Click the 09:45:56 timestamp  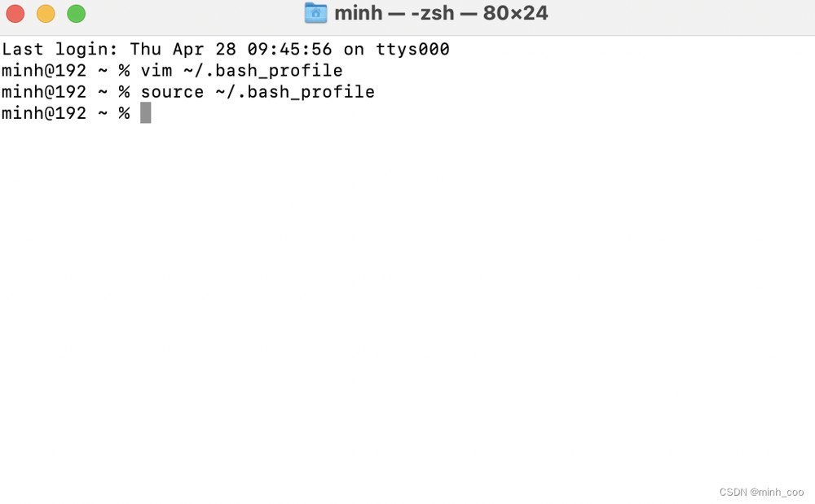coord(289,50)
